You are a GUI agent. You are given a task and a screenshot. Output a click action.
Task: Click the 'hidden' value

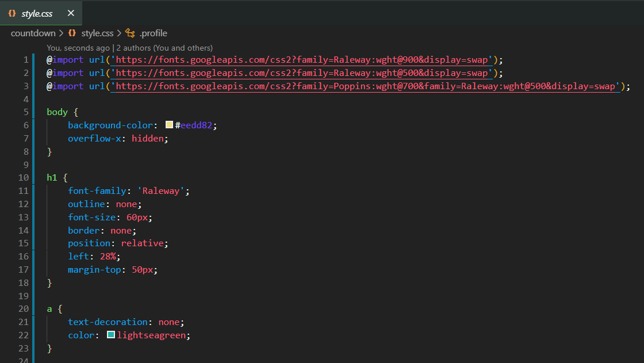147,139
